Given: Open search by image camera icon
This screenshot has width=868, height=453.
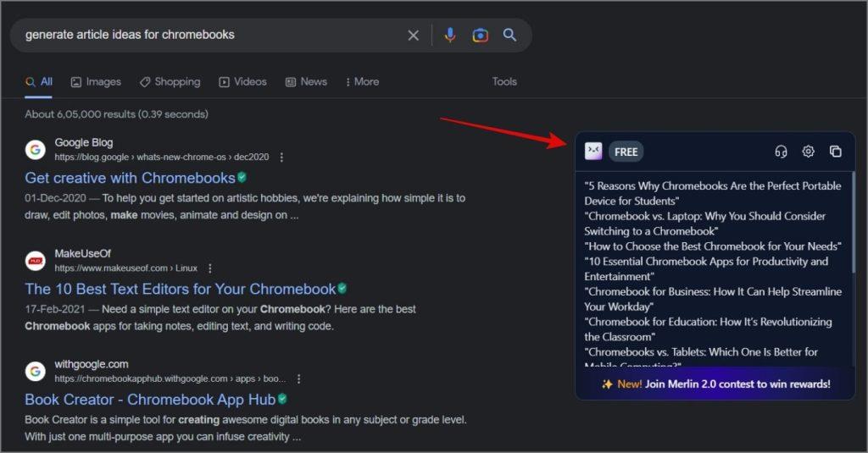Looking at the screenshot, I should [480, 36].
